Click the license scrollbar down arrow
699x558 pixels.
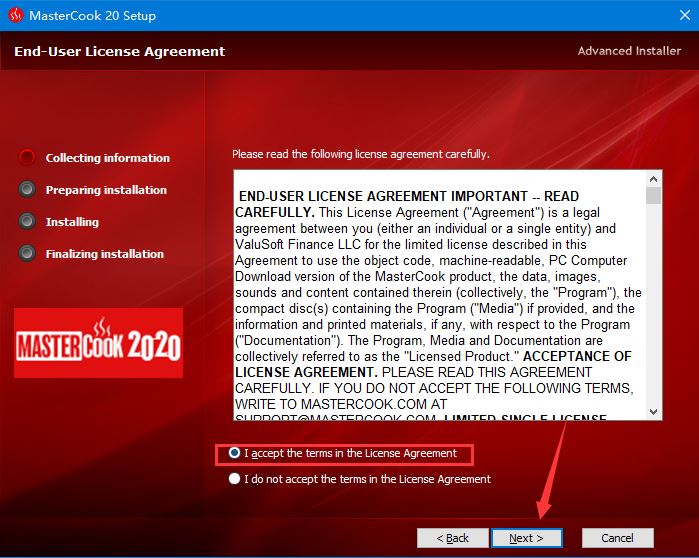pos(654,411)
